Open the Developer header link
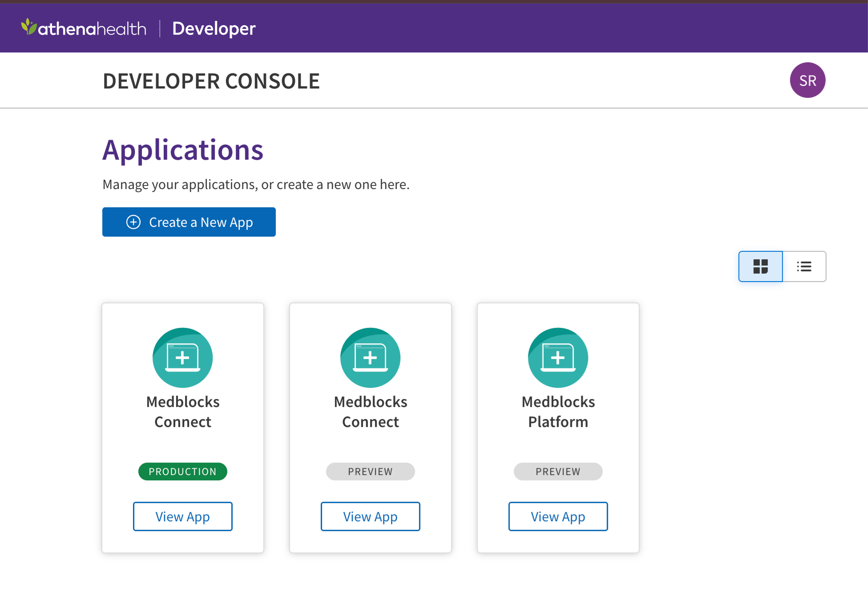Image resolution: width=868 pixels, height=604 pixels. coord(214,28)
